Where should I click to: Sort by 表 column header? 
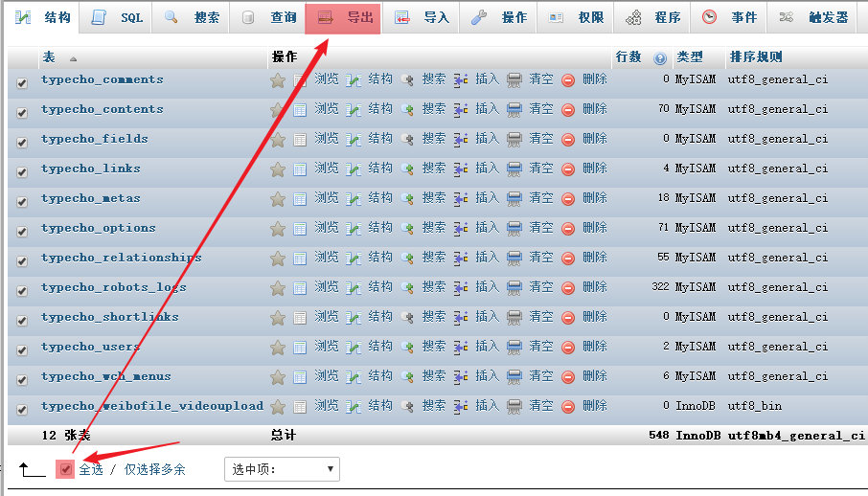click(49, 57)
